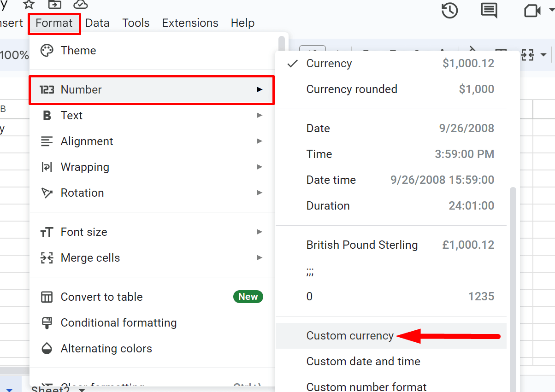Expand the Text submenu arrow

click(260, 115)
